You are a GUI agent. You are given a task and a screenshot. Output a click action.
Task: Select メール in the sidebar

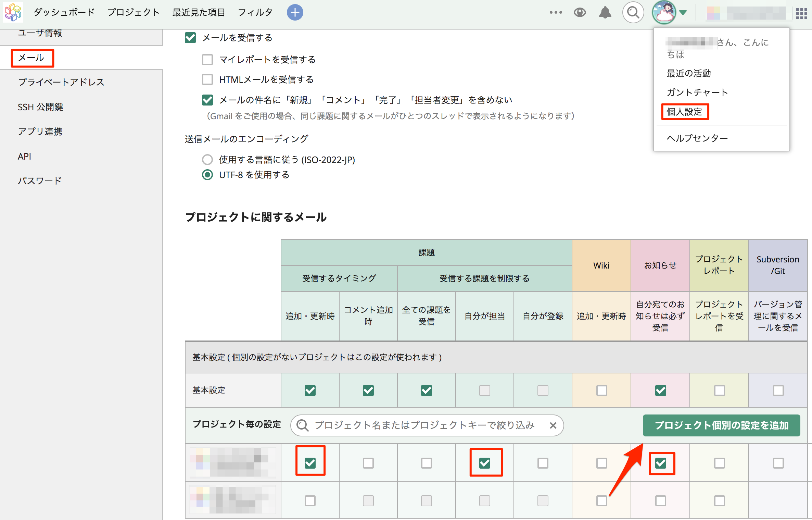pos(31,58)
